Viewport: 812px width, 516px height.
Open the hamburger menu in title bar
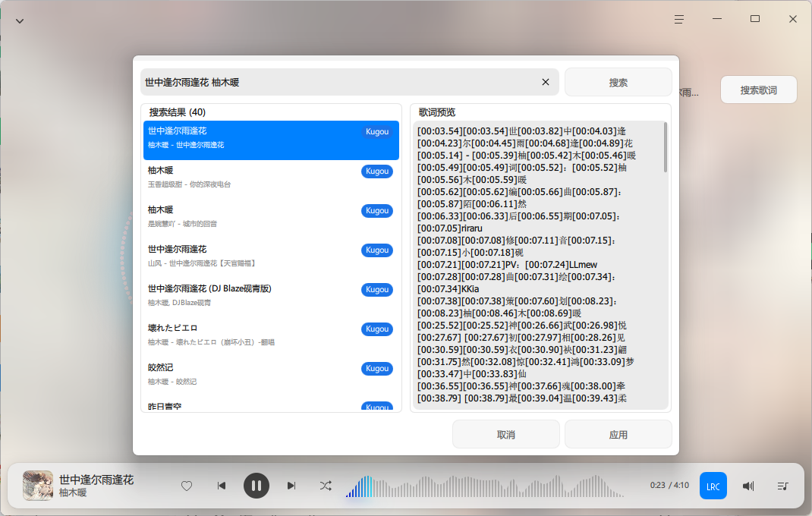pyautogui.click(x=679, y=19)
